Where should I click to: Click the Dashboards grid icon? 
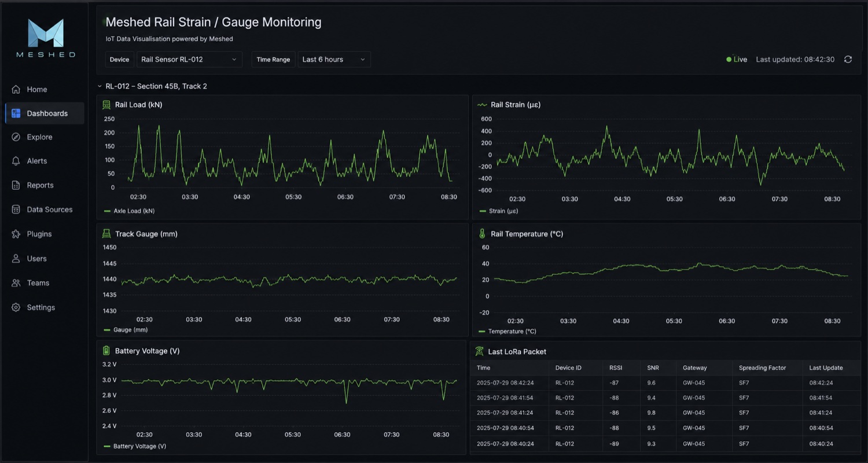16,113
